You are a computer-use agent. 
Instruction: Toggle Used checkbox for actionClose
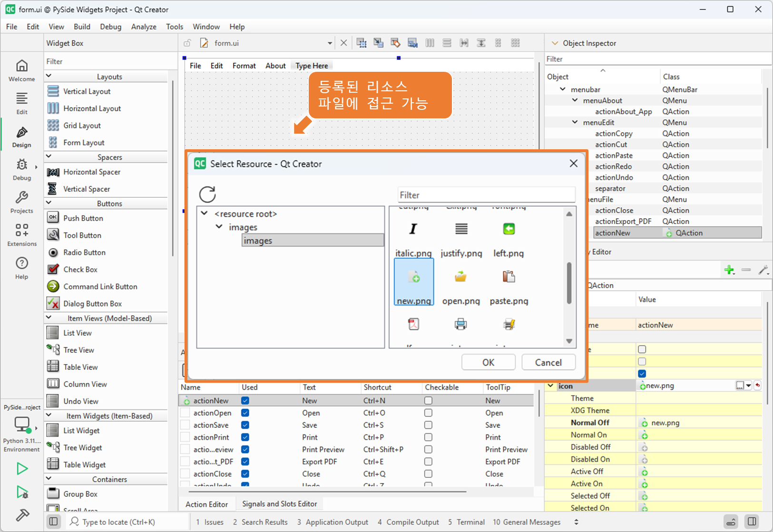(x=245, y=474)
